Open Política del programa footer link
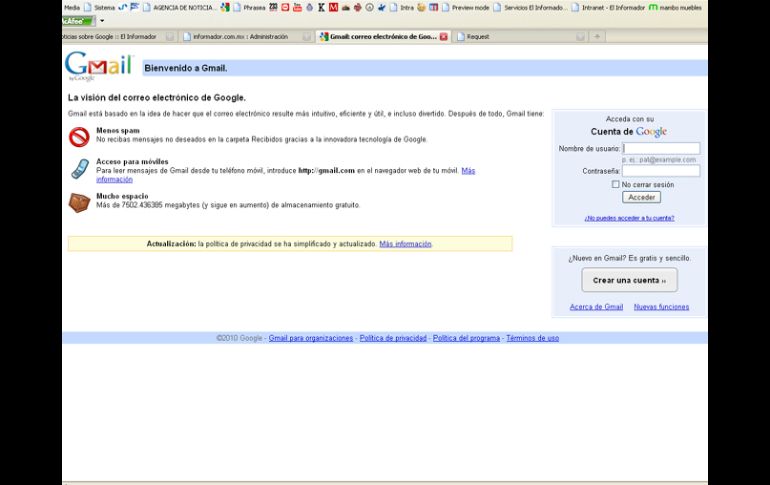This screenshot has width=770, height=485. 466,338
